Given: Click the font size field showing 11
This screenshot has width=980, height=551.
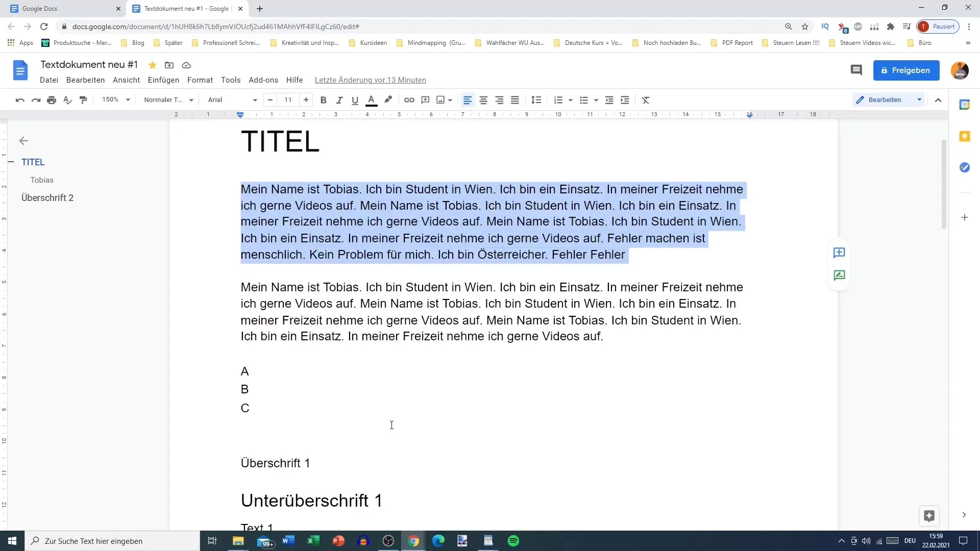Looking at the screenshot, I should (x=288, y=100).
